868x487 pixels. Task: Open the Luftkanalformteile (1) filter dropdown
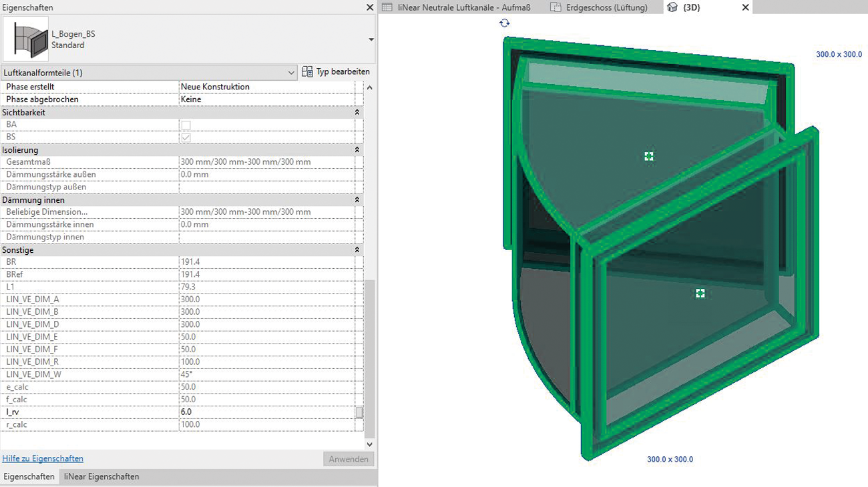coord(291,72)
